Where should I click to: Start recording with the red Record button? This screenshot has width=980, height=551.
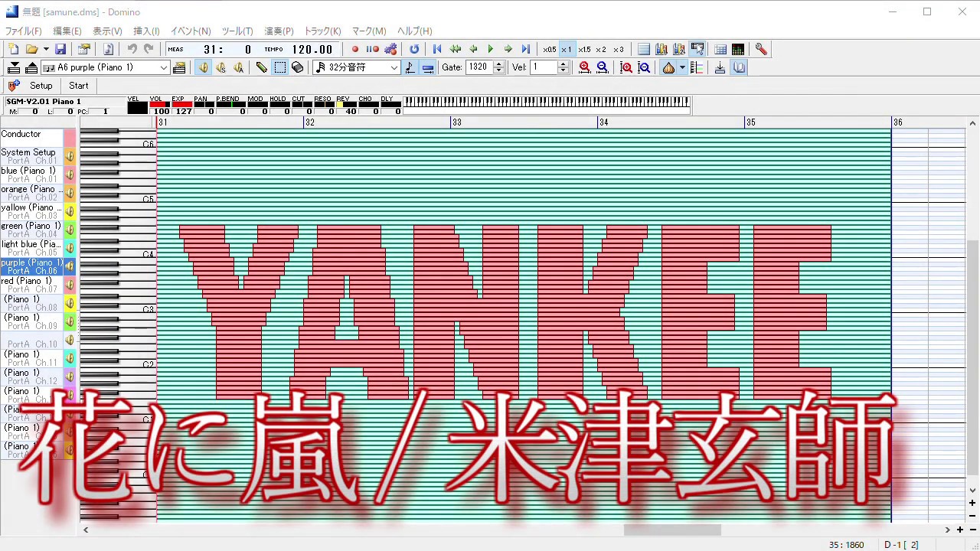pyautogui.click(x=355, y=49)
